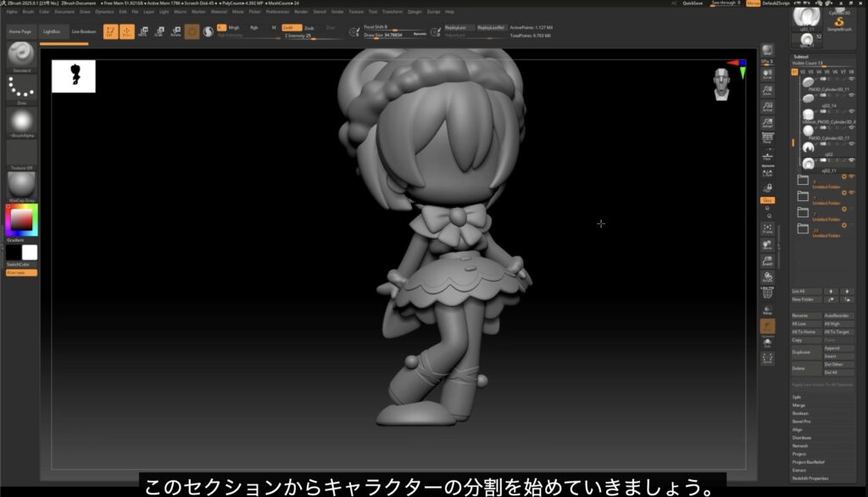
Task: Open LightBox browser
Action: point(52,31)
